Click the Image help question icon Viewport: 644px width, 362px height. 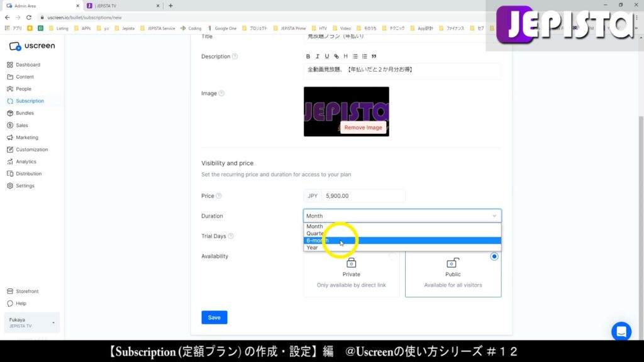click(221, 93)
